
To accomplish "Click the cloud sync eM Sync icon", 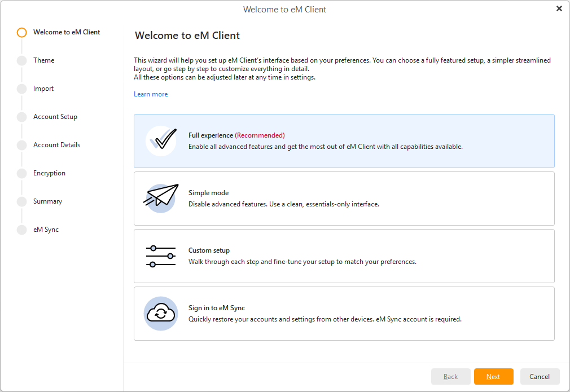I will point(161,314).
